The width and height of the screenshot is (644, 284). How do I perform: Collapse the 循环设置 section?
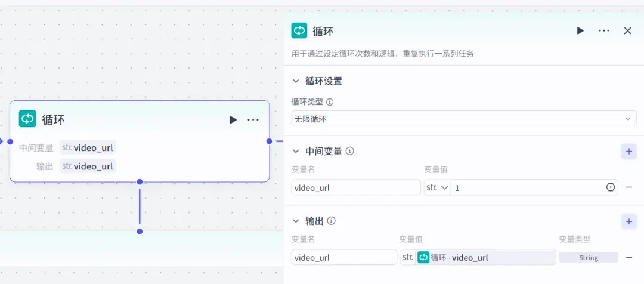click(x=296, y=81)
